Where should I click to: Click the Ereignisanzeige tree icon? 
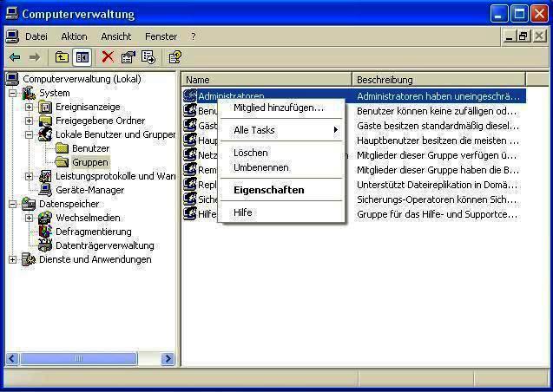point(45,107)
